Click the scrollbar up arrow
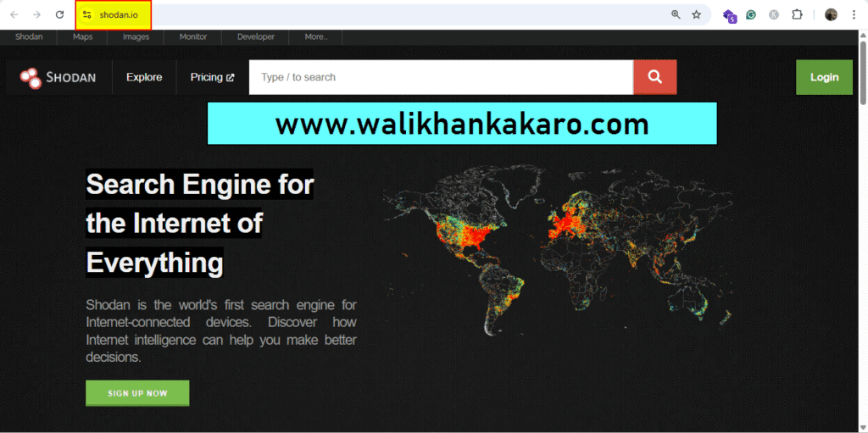Image resolution: width=868 pixels, height=433 pixels. (863, 35)
